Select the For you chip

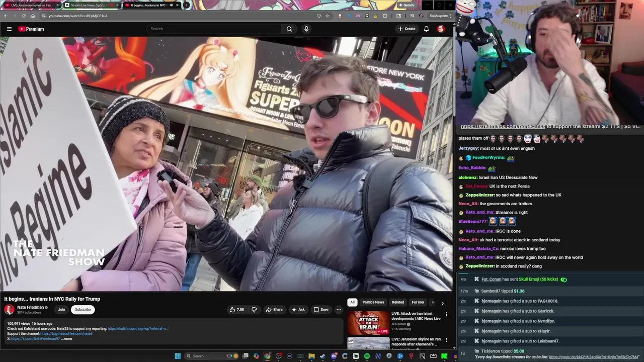(418, 302)
